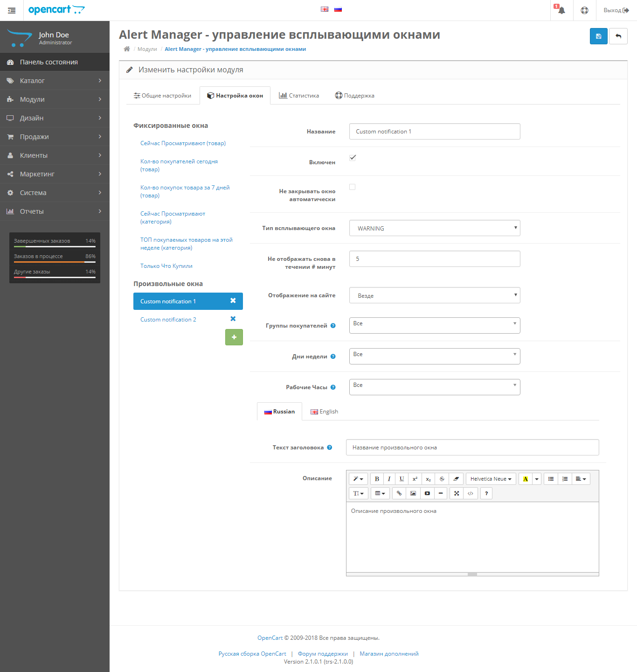Screen dimensions: 637x672
Task: Delete Custom notification 2 with X icon
Action: tap(233, 319)
